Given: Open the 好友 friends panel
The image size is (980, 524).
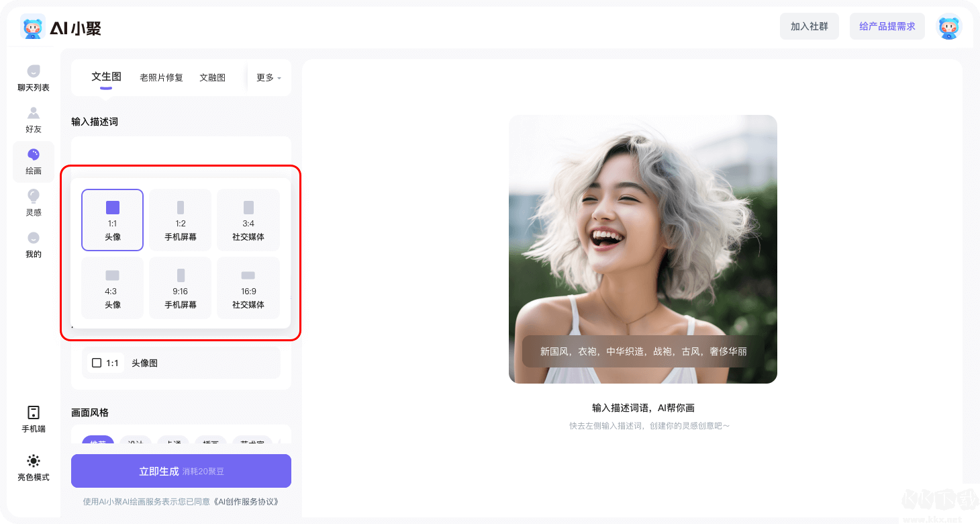Looking at the screenshot, I should click(x=33, y=121).
